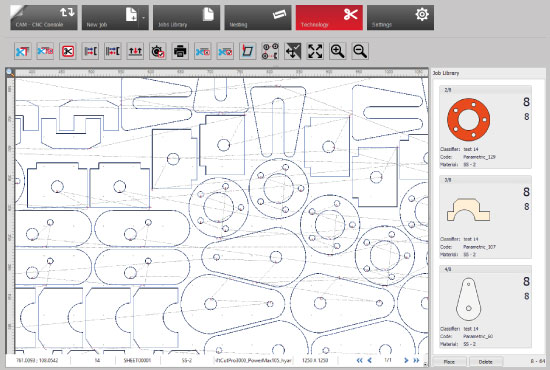Click the 4/8 label on third card
This screenshot has width=550, height=370.
click(448, 270)
